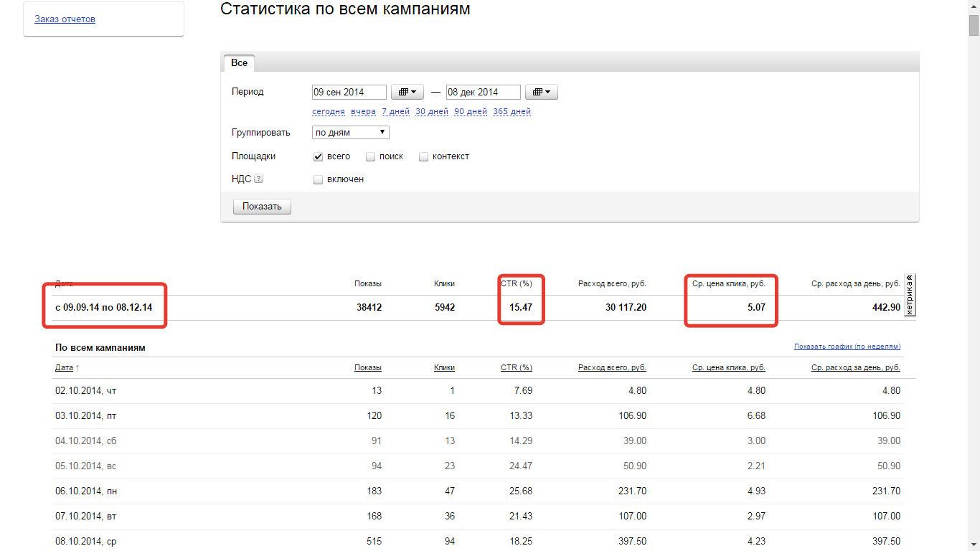Click the vertical scrollbar thumb
Image resolution: width=980 pixels, height=551 pixels.
pyautogui.click(x=974, y=24)
